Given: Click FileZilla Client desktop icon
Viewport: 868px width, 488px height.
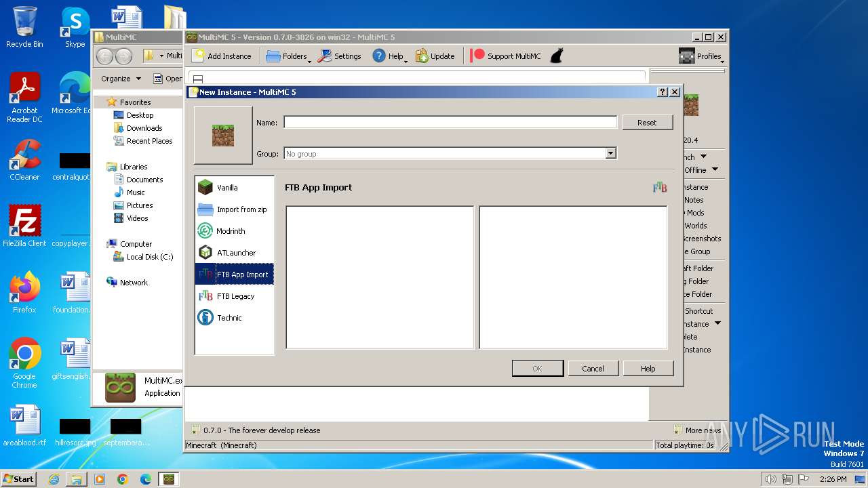Looking at the screenshot, I should pyautogui.click(x=24, y=226).
